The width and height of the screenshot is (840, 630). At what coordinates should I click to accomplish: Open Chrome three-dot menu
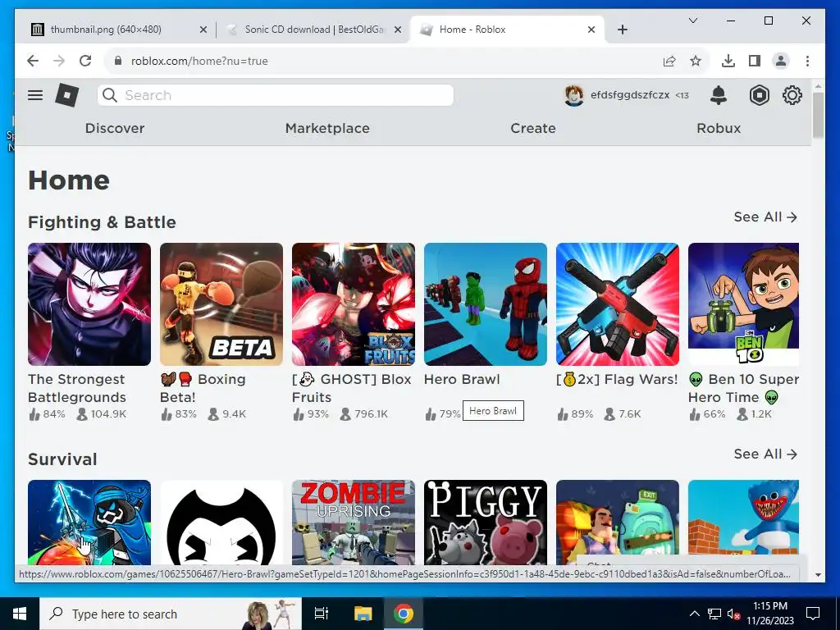(x=807, y=61)
